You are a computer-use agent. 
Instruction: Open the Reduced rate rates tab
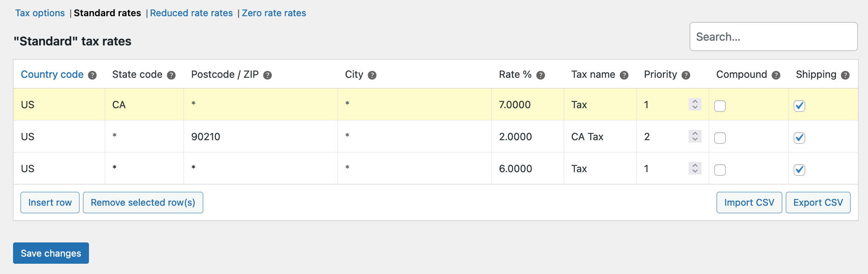191,13
